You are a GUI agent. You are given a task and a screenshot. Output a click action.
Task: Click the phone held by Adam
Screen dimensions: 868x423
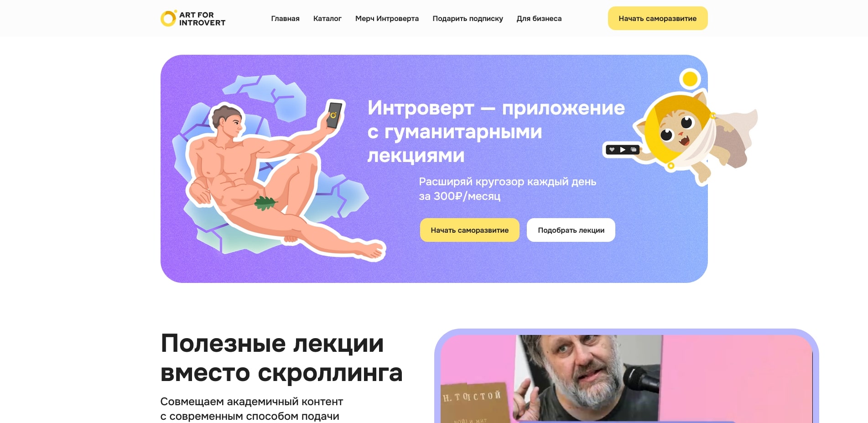334,115
